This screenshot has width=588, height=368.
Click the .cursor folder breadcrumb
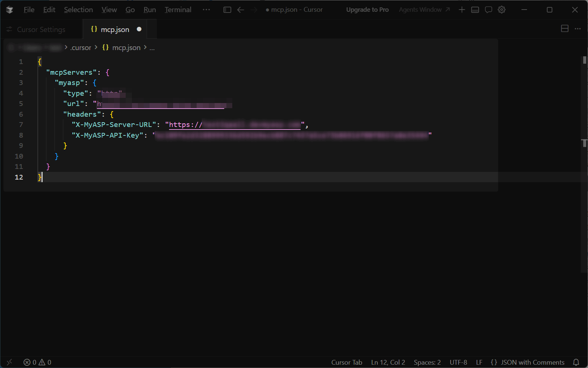coord(80,47)
